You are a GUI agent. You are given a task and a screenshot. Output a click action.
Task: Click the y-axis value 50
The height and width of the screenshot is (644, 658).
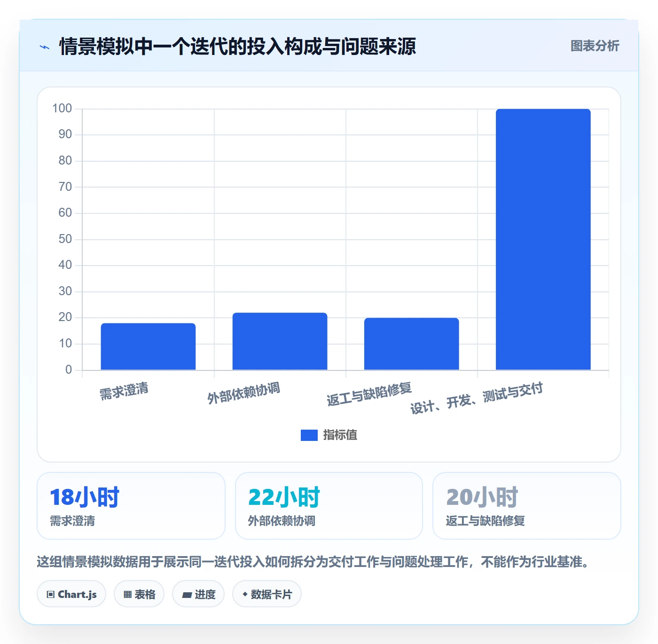click(x=65, y=239)
